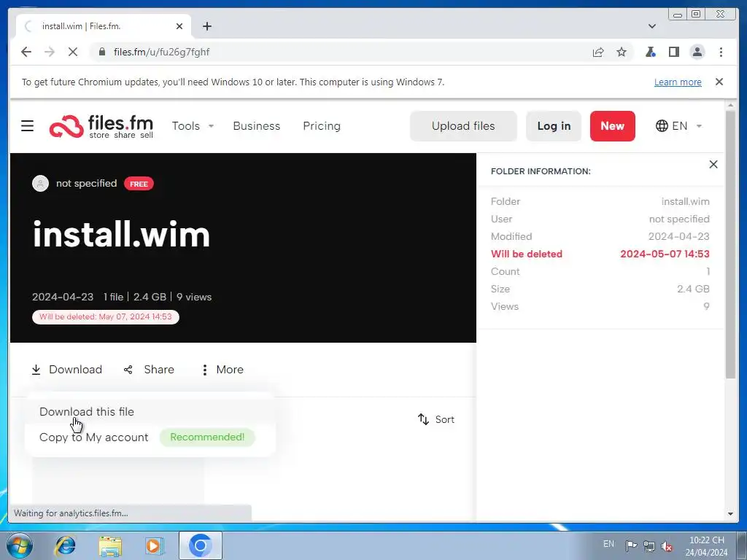Click the page vertical scrollbar thumb
Screen dimensions: 747x560
click(730, 244)
